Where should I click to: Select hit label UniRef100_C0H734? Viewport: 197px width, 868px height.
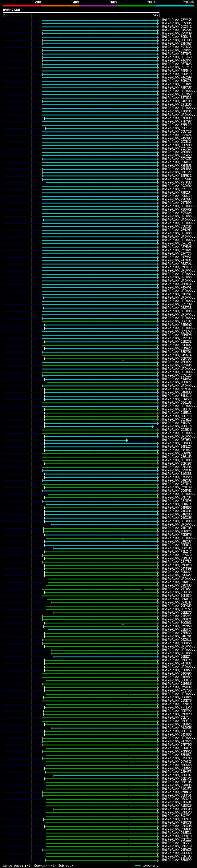(177, 497)
